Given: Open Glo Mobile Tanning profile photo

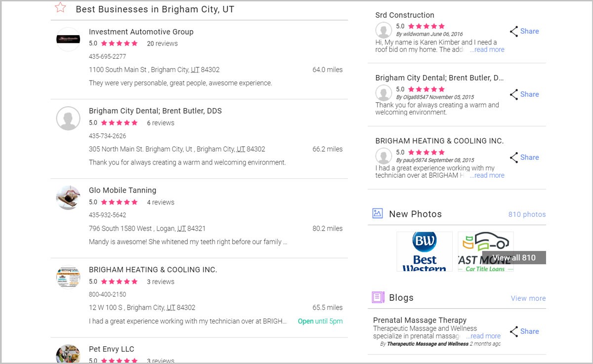Looking at the screenshot, I should (x=68, y=198).
